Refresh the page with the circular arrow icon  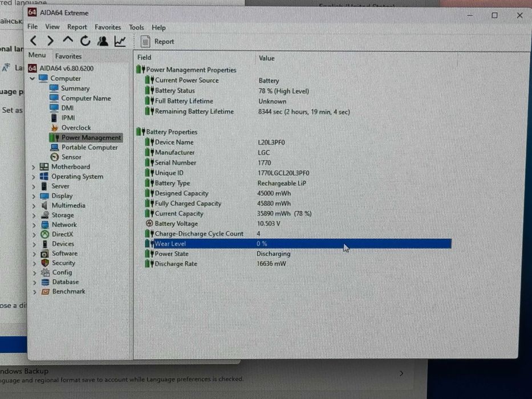pyautogui.click(x=85, y=41)
